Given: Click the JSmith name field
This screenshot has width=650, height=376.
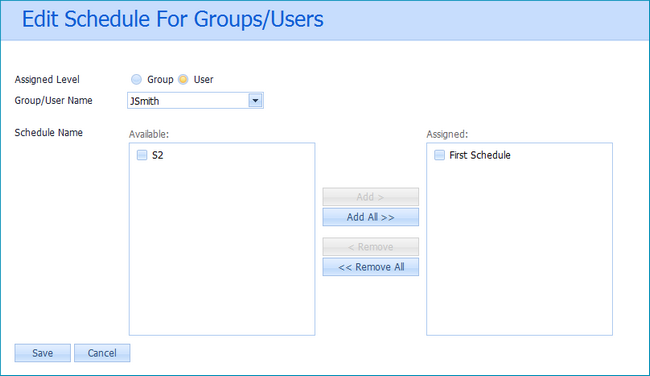Looking at the screenshot, I should coord(188,101).
